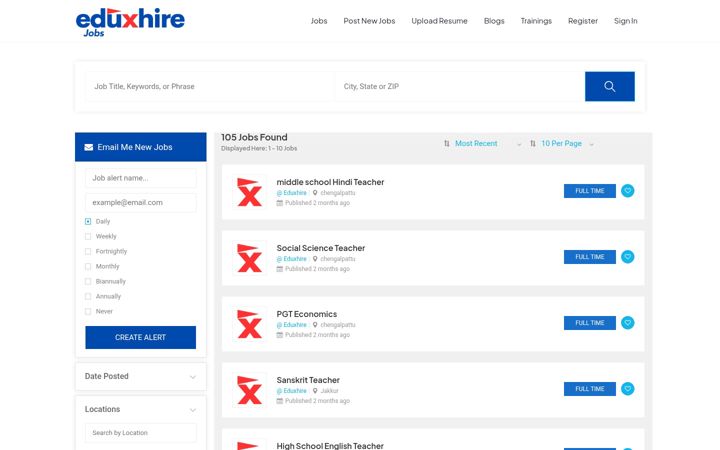Screen dimensions: 720x450
Task: Select the Daily alert frequency
Action: (88, 221)
